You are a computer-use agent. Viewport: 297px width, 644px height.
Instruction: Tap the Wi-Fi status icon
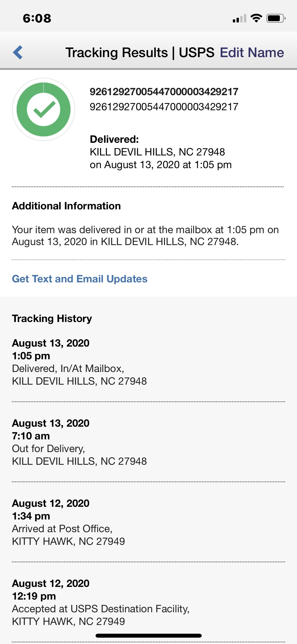click(256, 18)
